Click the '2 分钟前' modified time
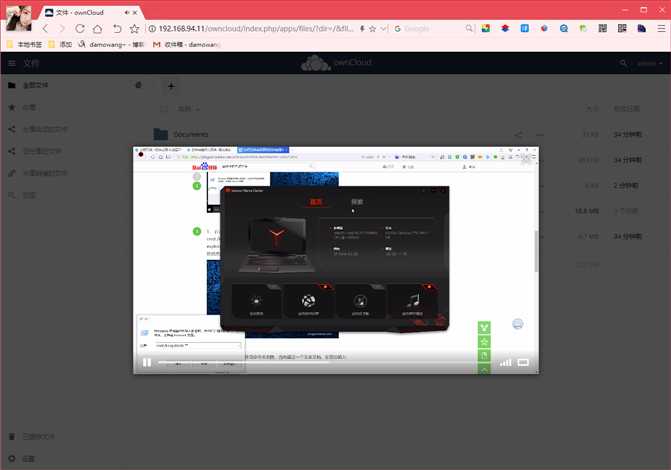671x470 pixels. pos(626,185)
